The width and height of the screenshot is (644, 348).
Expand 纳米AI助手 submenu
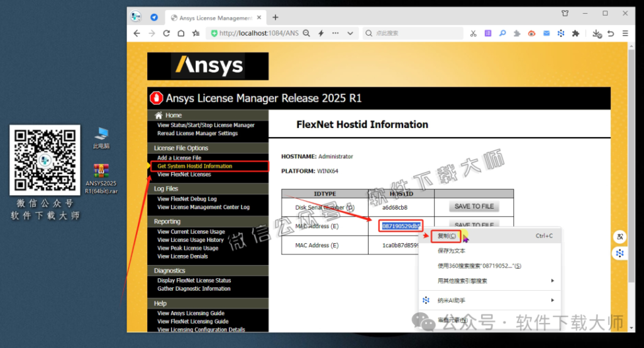[490, 300]
